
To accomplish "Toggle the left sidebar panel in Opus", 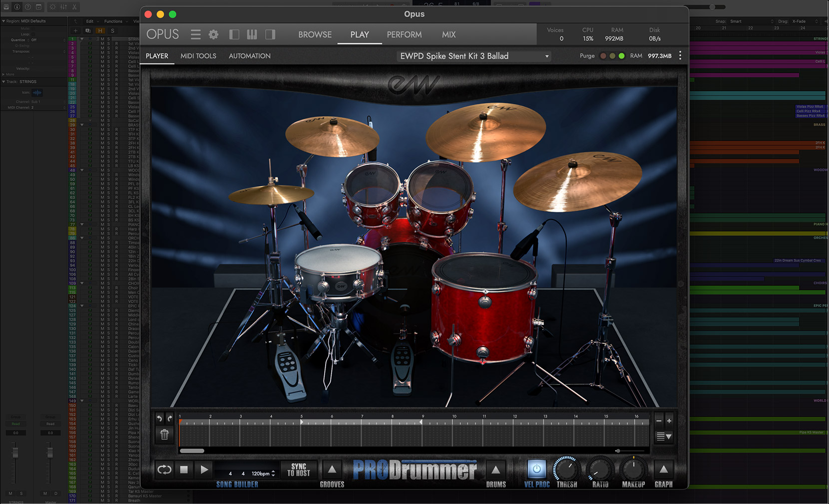I will 234,34.
